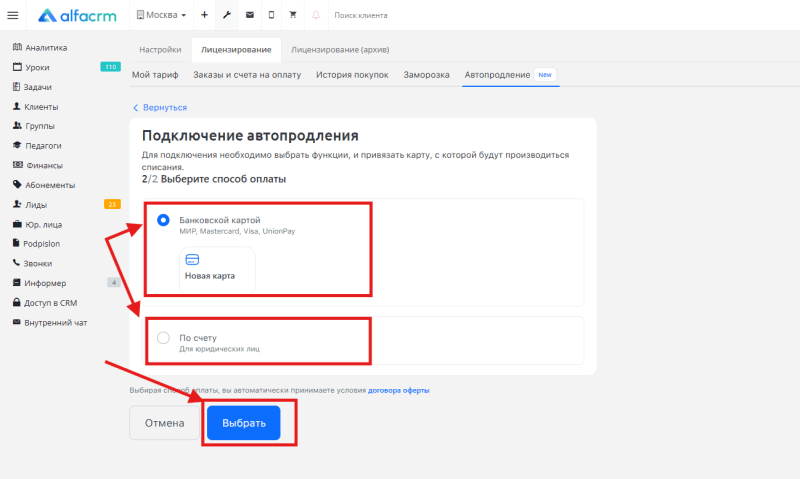Switch to История покупок subtab
Screen dimensions: 800x479
pyautogui.click(x=352, y=75)
